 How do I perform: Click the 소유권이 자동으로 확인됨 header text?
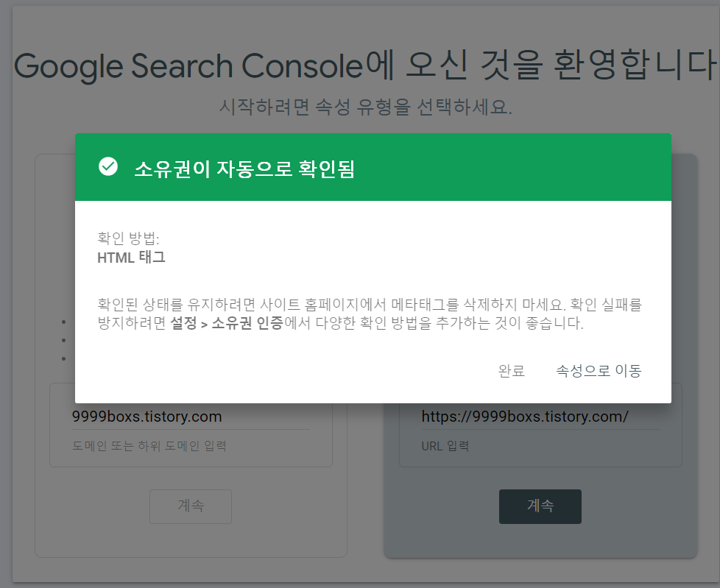pyautogui.click(x=244, y=169)
